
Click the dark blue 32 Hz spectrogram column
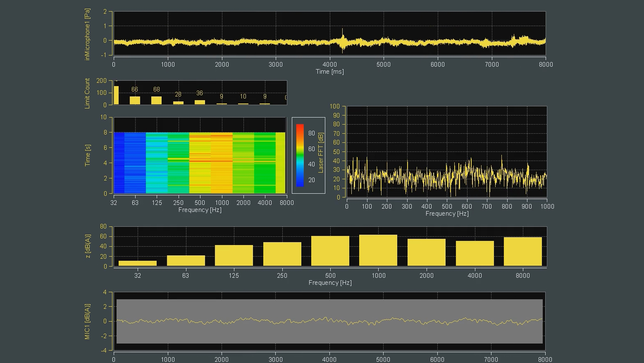coord(119,163)
